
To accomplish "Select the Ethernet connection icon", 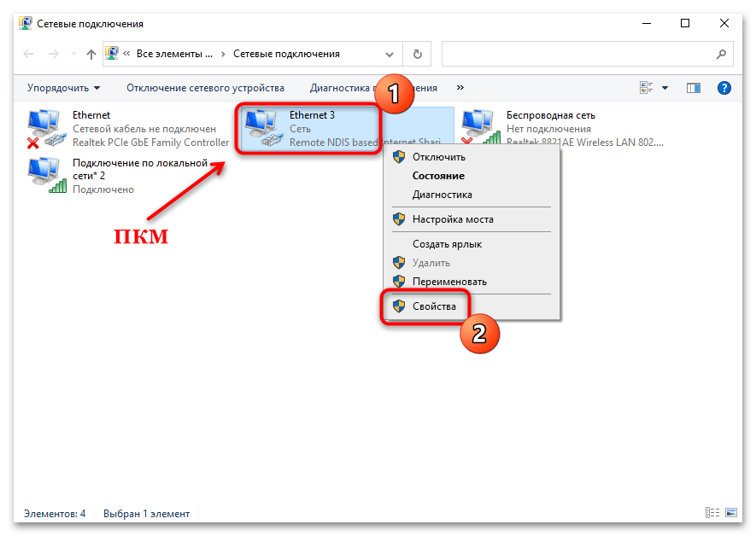I will pyautogui.click(x=46, y=129).
